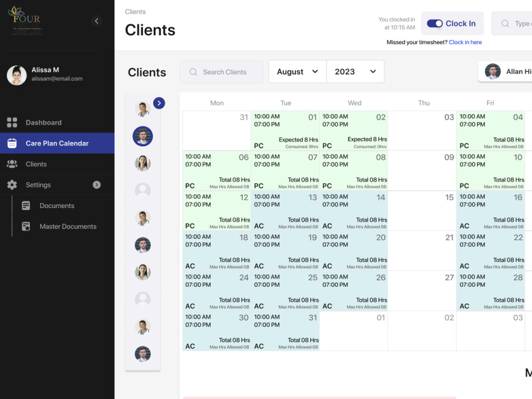The height and width of the screenshot is (399, 532).
Task: Click the top search magnifier icon
Action: click(x=505, y=23)
